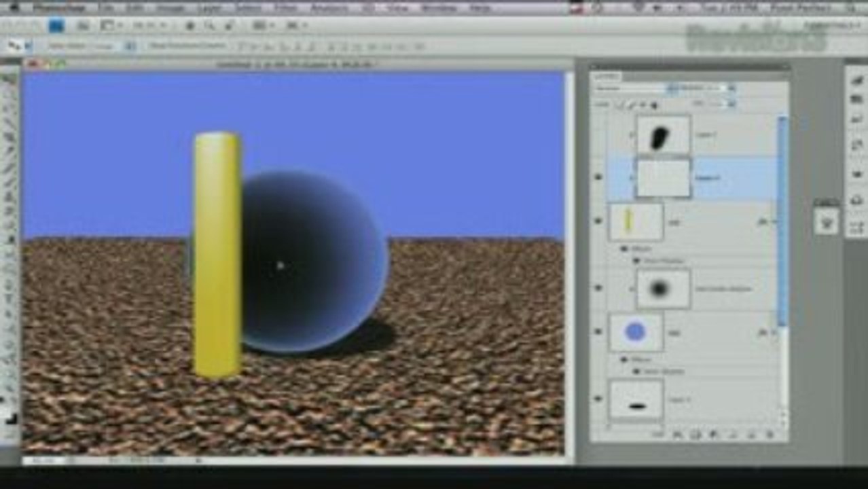Open the Window menu

tap(439, 7)
